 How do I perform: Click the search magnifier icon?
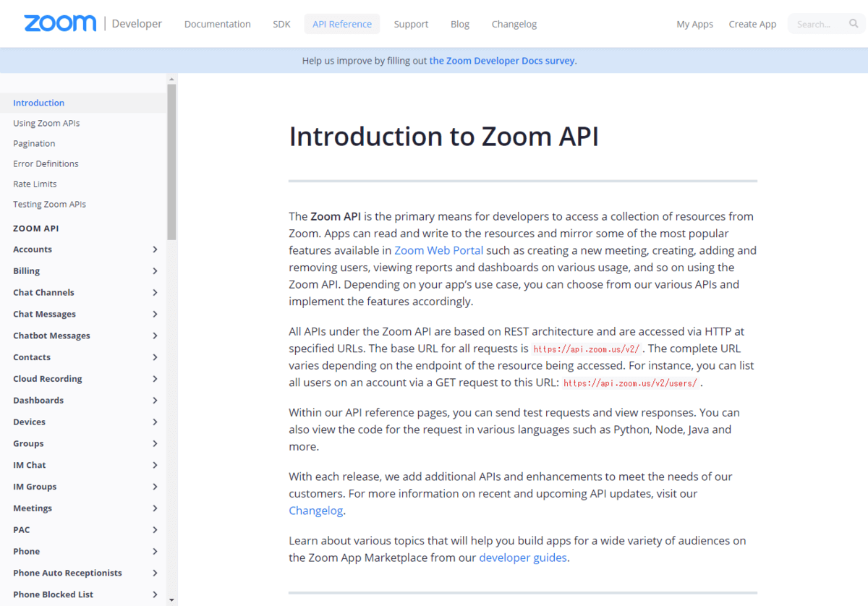854,24
